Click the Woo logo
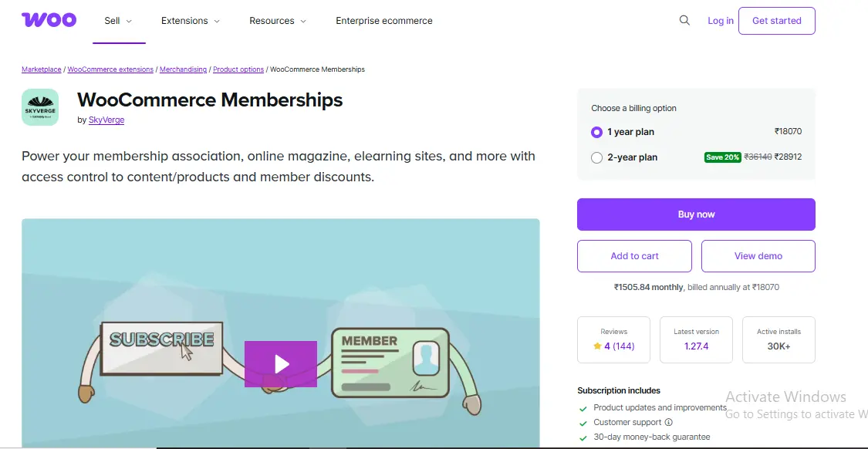The height and width of the screenshot is (449, 868). click(x=49, y=20)
